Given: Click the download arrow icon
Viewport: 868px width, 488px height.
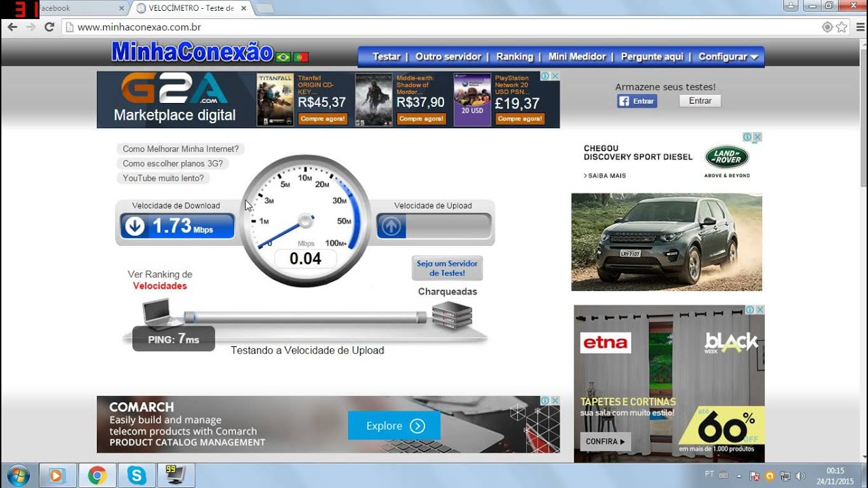Looking at the screenshot, I should click(x=135, y=226).
